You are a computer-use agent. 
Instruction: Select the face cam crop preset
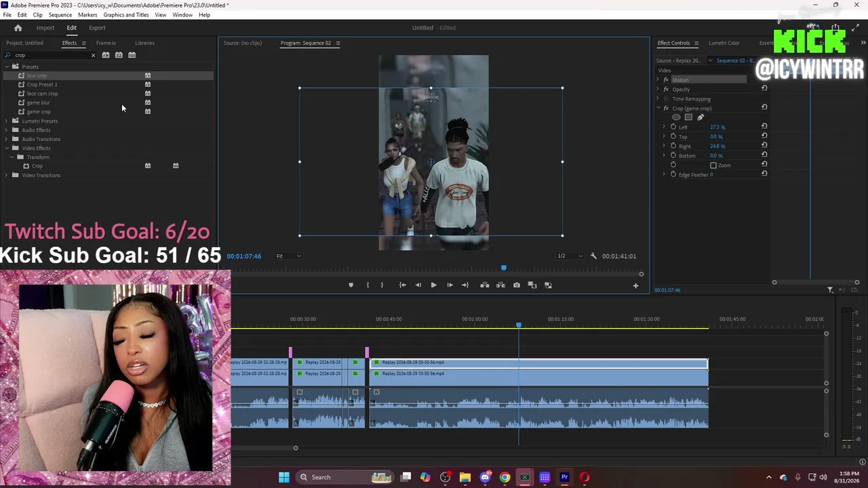coord(42,94)
